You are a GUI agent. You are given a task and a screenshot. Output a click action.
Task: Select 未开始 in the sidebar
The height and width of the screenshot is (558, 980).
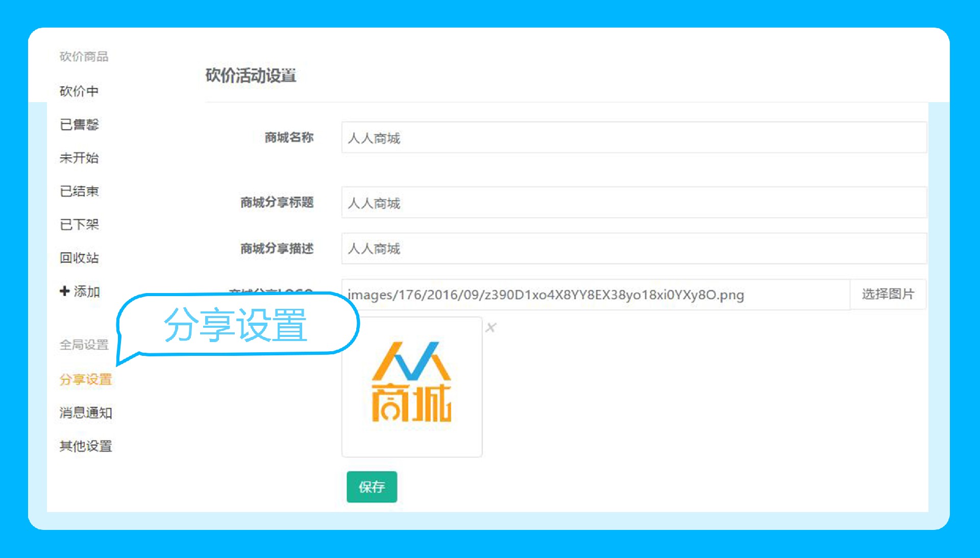tap(79, 158)
